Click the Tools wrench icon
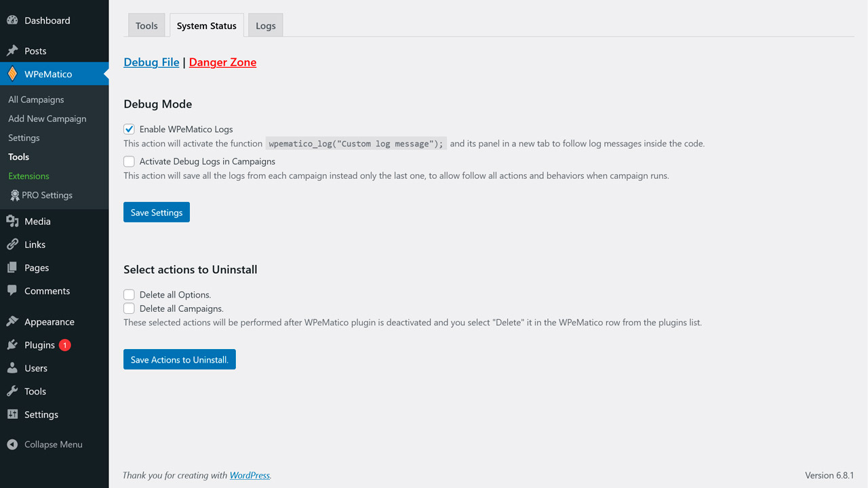Screen dimensions: 868x488 tap(12, 391)
